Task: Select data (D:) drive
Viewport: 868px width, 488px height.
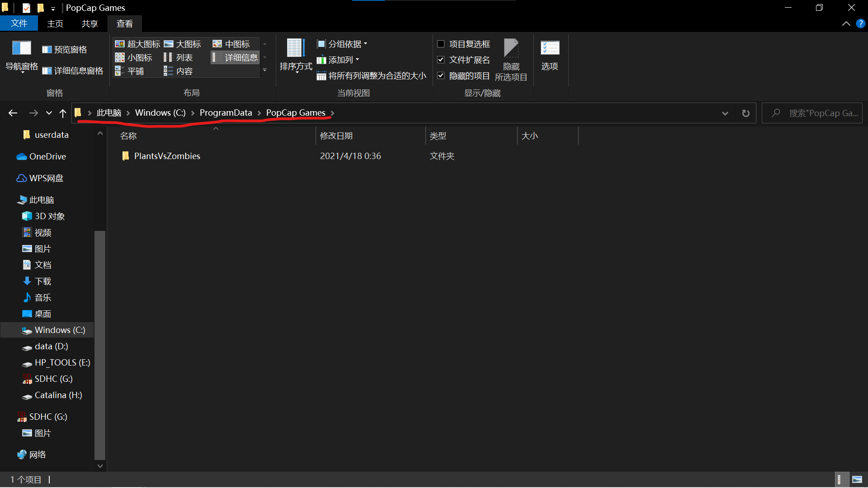Action: click(45, 346)
